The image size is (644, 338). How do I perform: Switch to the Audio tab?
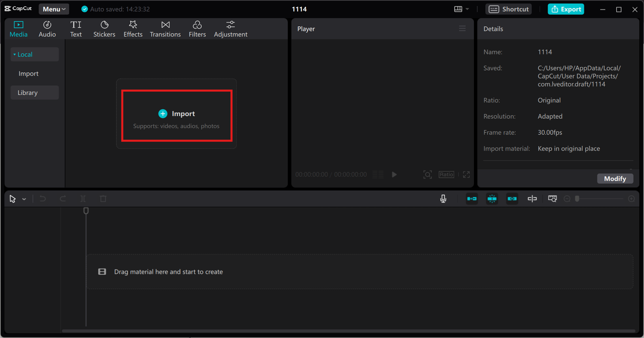click(47, 29)
